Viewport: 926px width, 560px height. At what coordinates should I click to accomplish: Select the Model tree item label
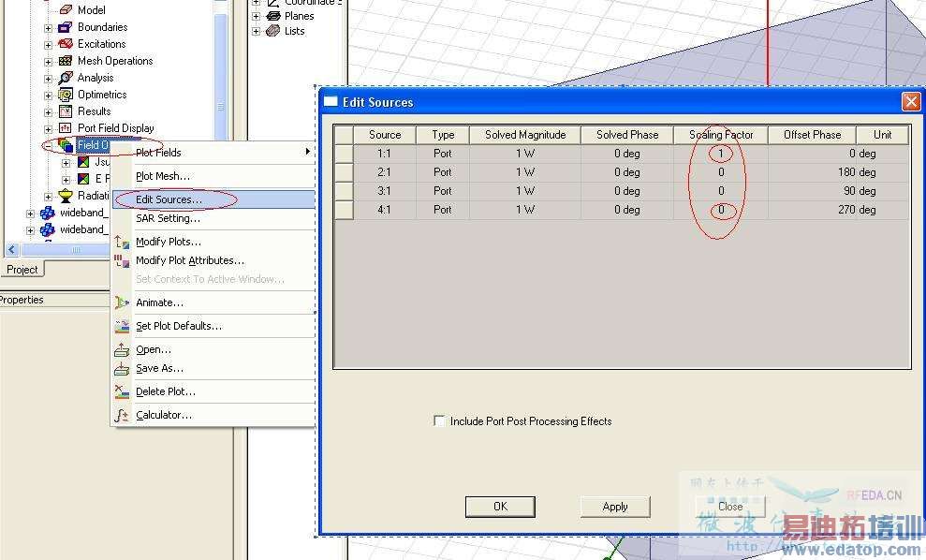pos(92,10)
